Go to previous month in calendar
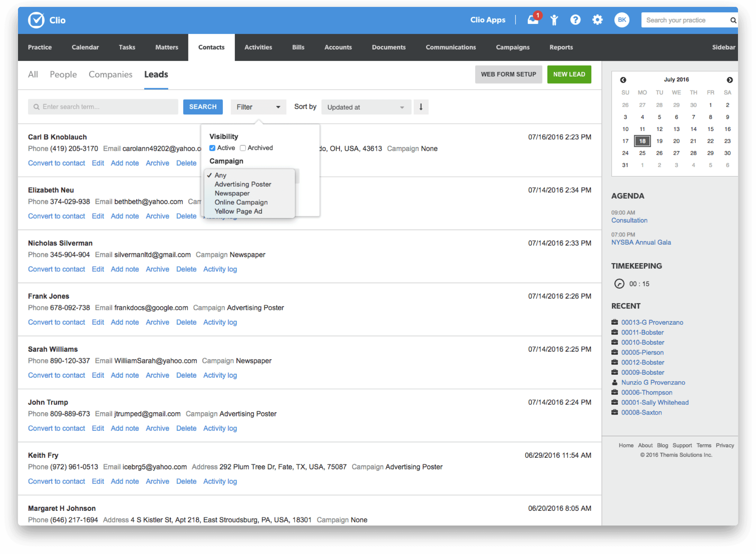756x554 pixels. (623, 80)
